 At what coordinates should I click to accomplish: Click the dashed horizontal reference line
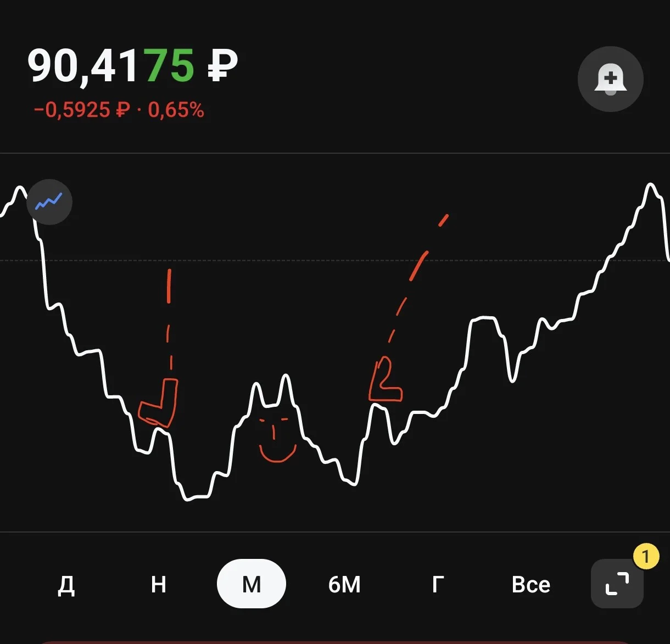point(335,260)
